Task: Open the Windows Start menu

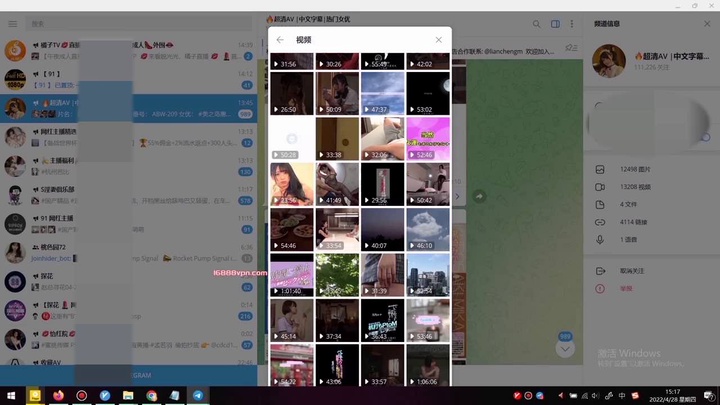Action: pos(11,395)
